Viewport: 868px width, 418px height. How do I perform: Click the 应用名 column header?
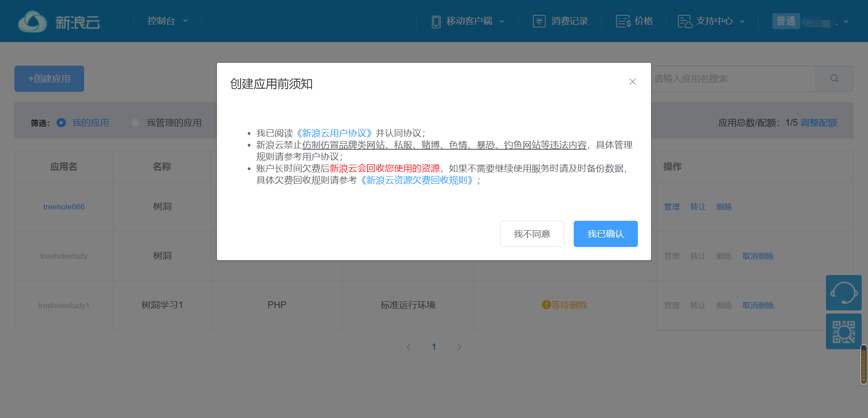click(x=64, y=166)
